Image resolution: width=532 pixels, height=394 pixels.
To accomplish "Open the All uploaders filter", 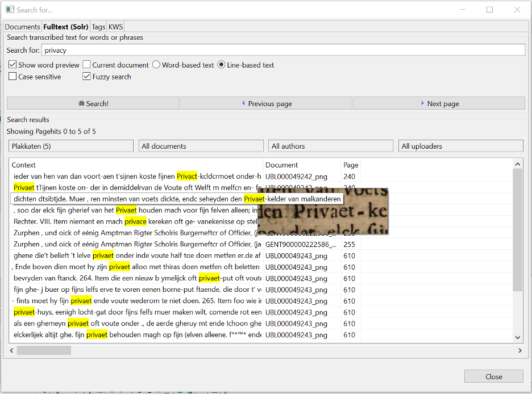I will point(460,145).
